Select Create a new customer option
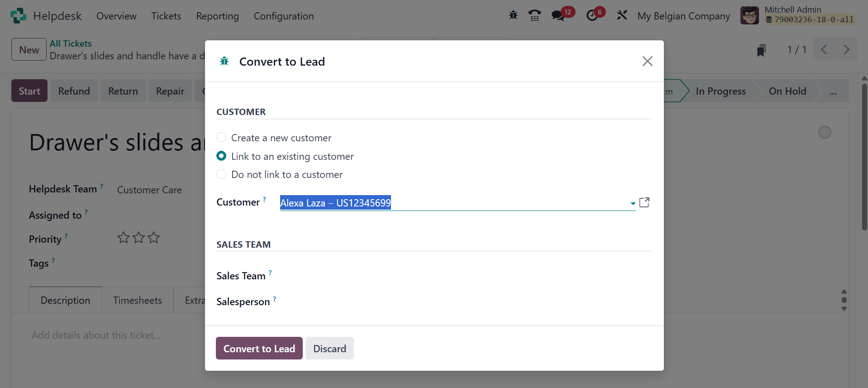The height and width of the screenshot is (388, 868). (x=221, y=137)
